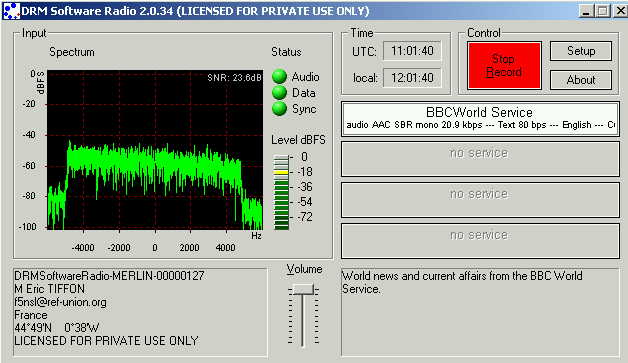The image size is (628, 363).
Task: Click the green Data status indicator
Action: (279, 93)
